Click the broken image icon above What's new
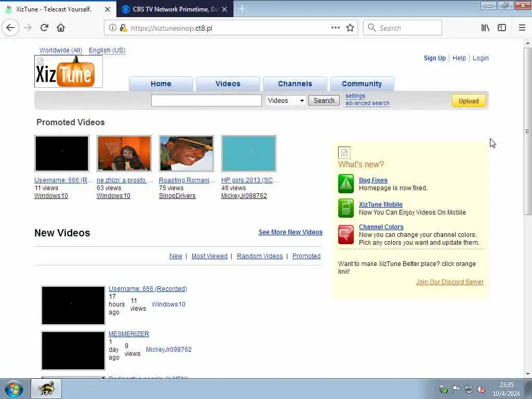Image resolution: width=532 pixels, height=399 pixels. (x=344, y=153)
